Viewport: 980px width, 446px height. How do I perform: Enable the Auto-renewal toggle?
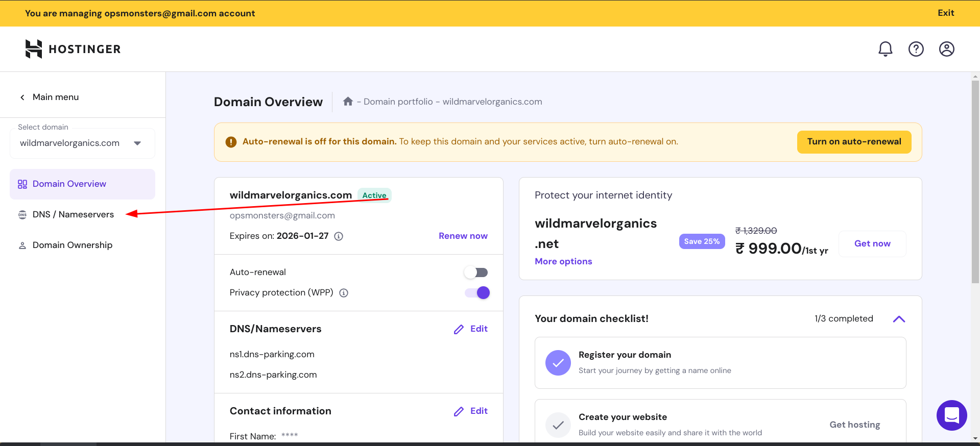tap(476, 272)
